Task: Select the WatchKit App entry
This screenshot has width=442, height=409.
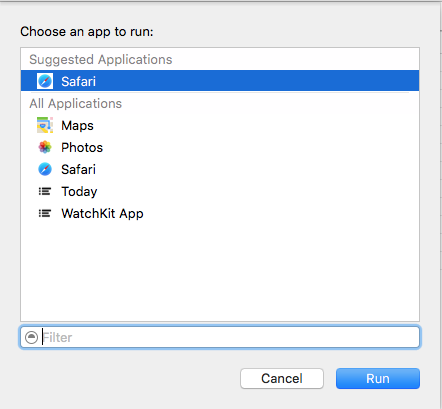Action: click(x=102, y=213)
